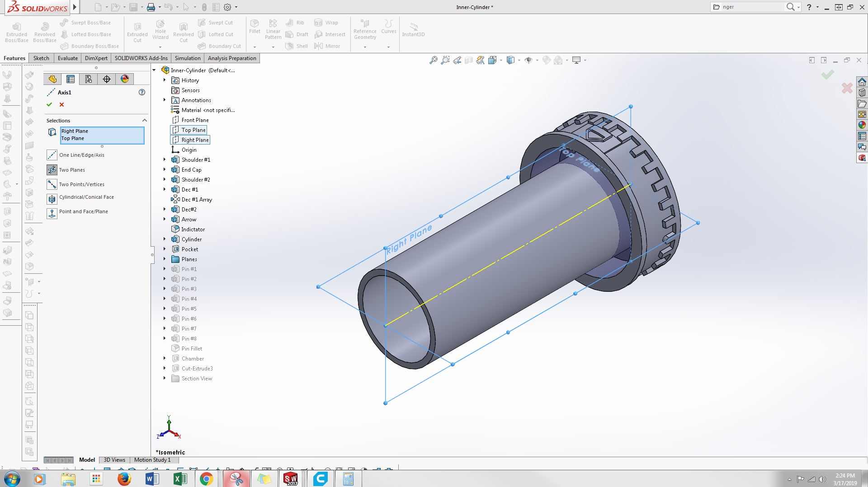Open the View Orientation cube icon
The image size is (868, 487).
click(x=492, y=60)
